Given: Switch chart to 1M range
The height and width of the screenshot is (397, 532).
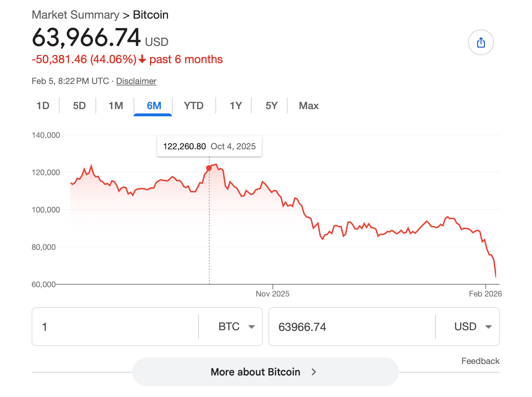Looking at the screenshot, I should [x=116, y=106].
